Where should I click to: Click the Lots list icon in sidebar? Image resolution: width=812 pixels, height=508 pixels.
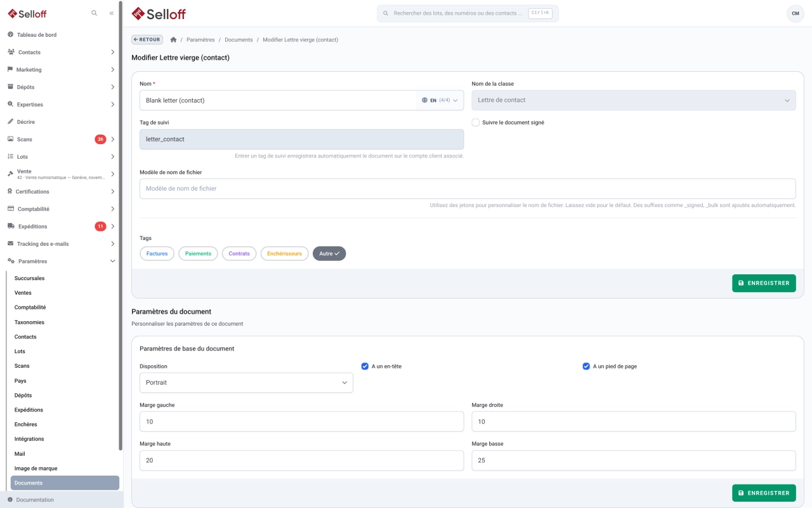10,156
